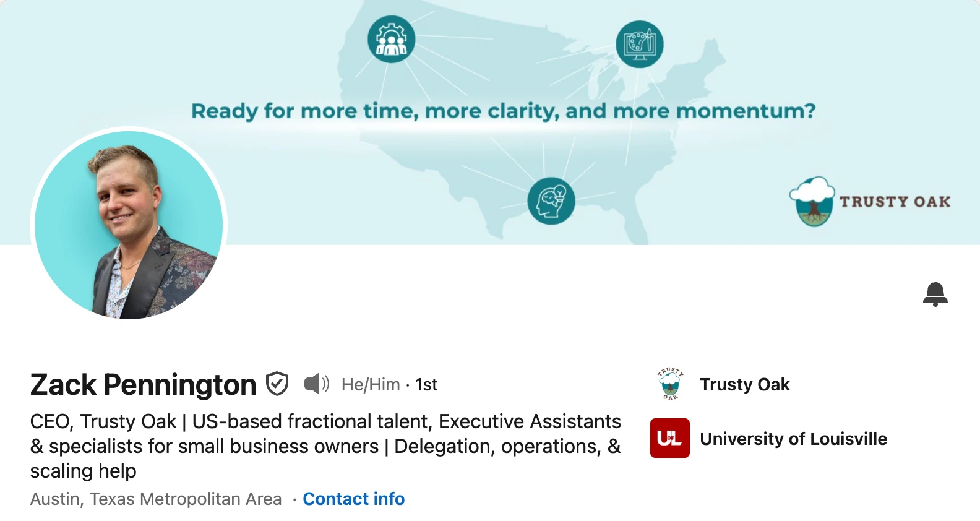
Task: Click the Trusty Oak tree banner logo
Action: click(x=870, y=202)
